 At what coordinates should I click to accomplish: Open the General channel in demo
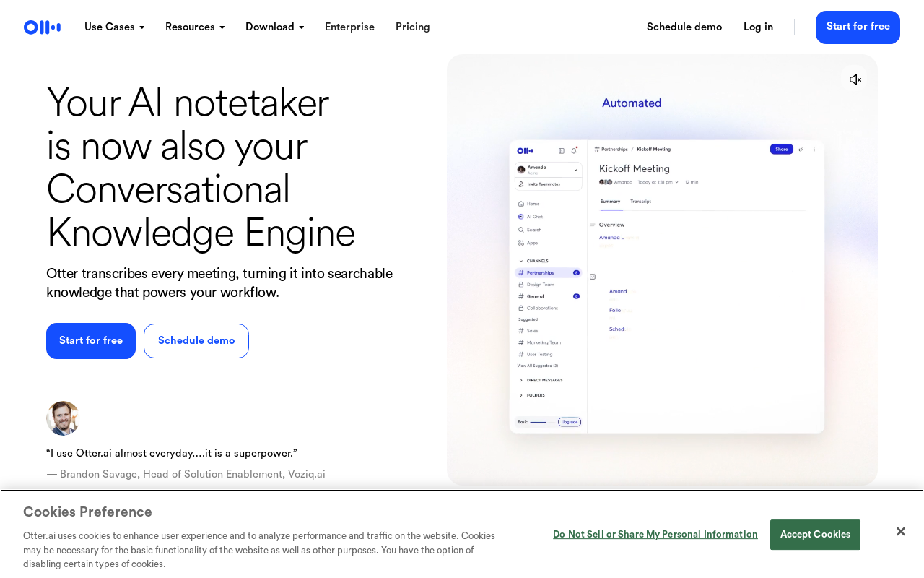tap(531, 296)
